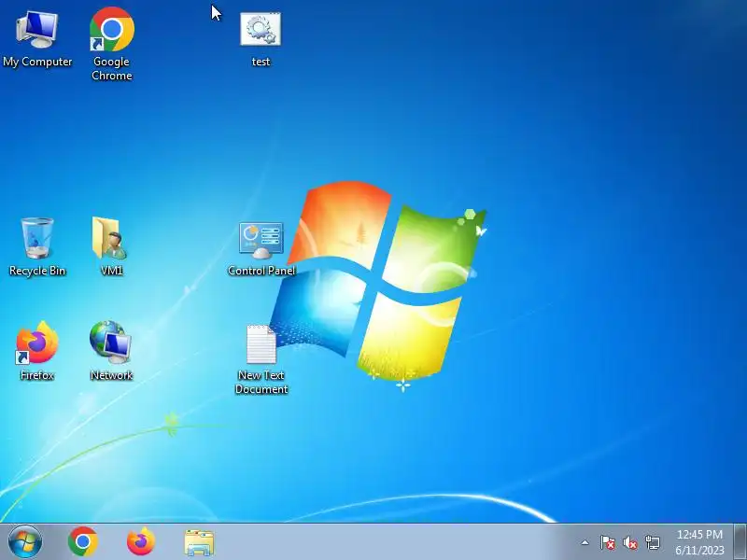Click the 'Network' label text
The width and height of the screenshot is (747, 560).
click(111, 375)
